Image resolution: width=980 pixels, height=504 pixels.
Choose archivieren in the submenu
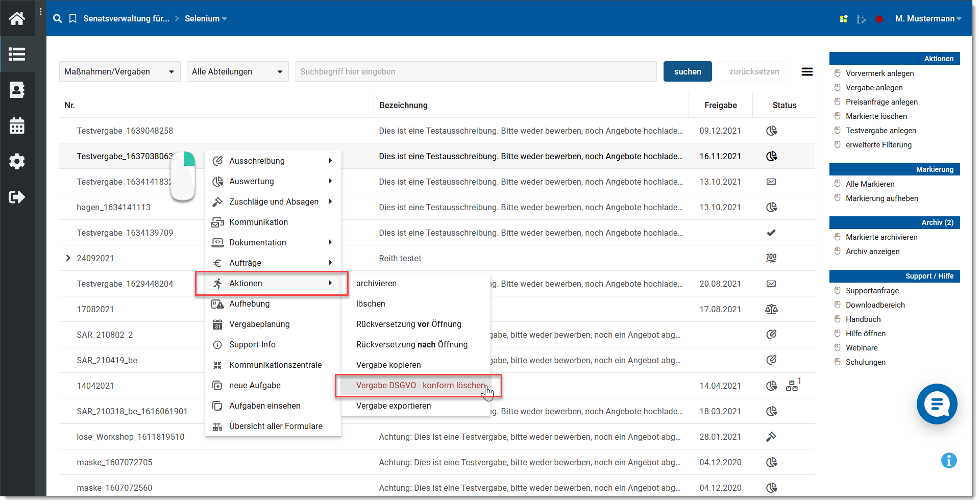[416, 284]
